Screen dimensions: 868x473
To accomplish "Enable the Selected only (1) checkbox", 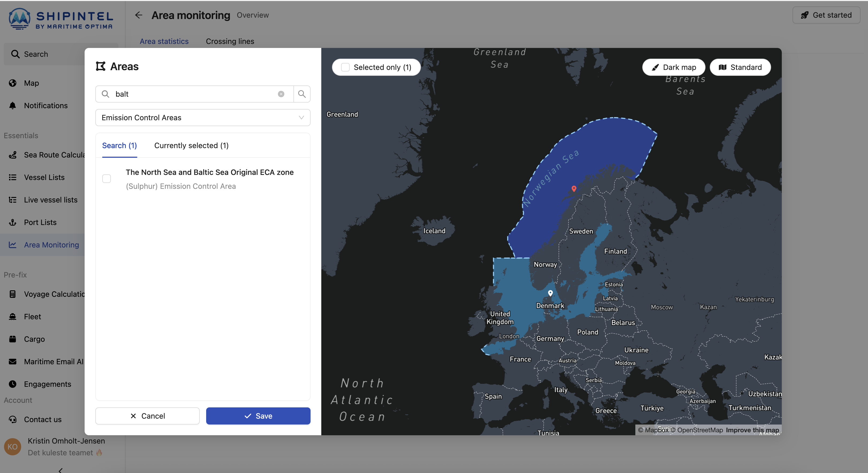I will pyautogui.click(x=345, y=67).
